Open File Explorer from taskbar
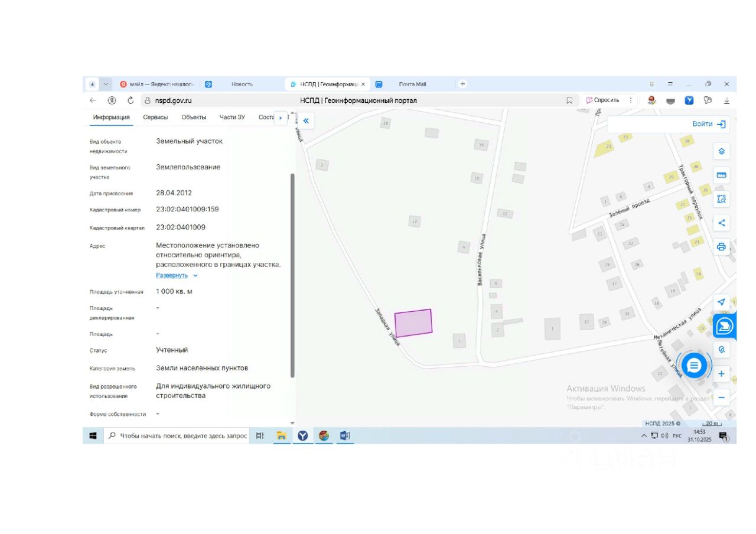The image size is (756, 534). point(282,436)
